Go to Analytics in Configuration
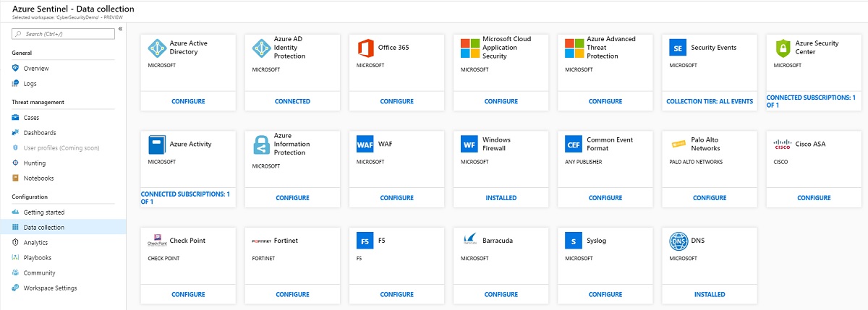The image size is (868, 310). 35,243
